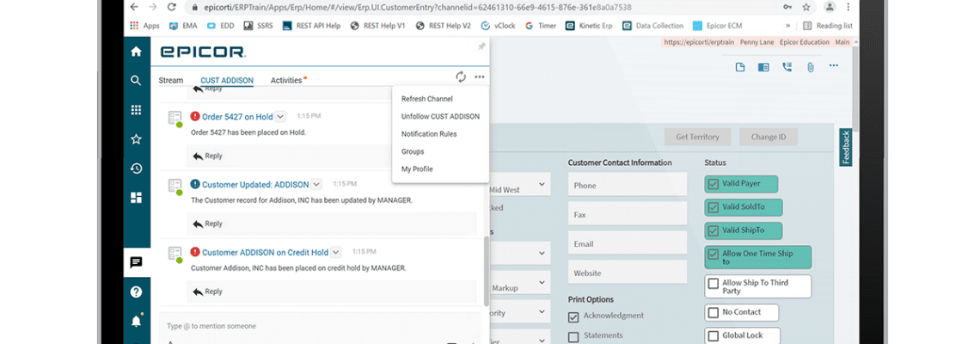The width and height of the screenshot is (980, 344).
Task: Open attachments paperclip icon
Action: [810, 68]
